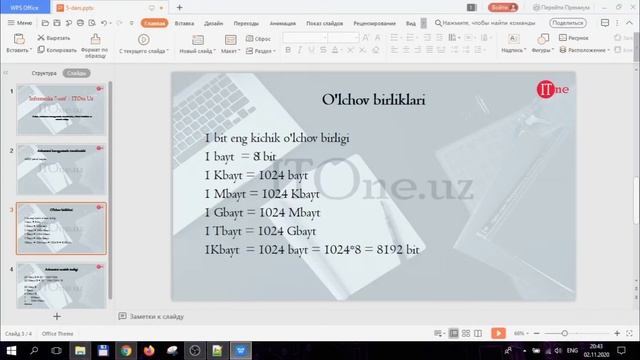Click the Новый слайд icon

pos(198,40)
